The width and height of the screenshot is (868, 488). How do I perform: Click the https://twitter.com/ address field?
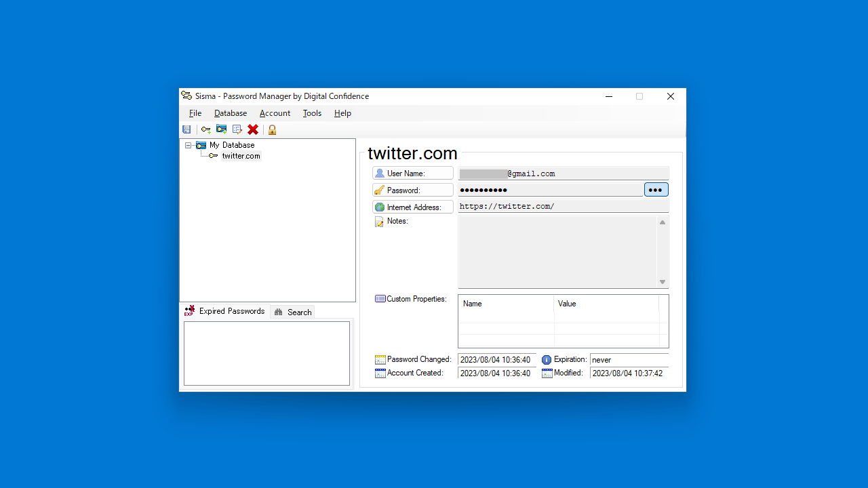[x=564, y=206]
